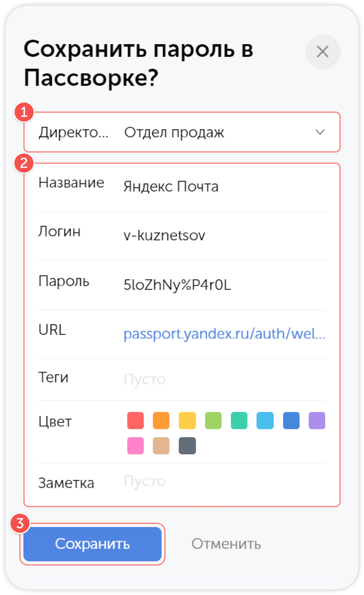Expand the directory chevron arrow

[320, 132]
